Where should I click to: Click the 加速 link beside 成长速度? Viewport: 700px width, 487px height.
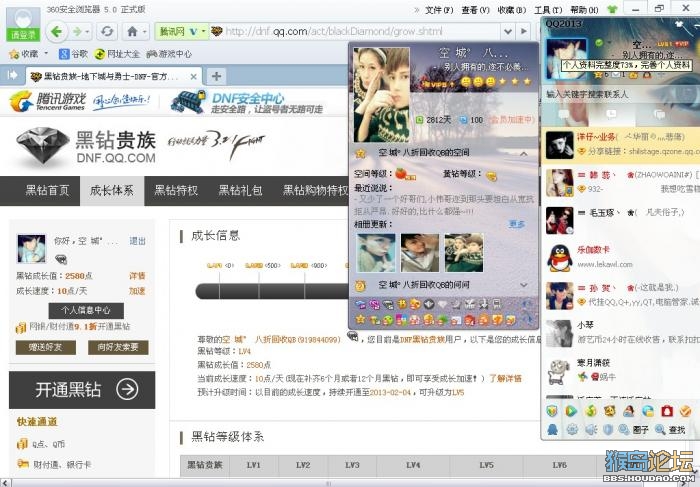point(138,291)
